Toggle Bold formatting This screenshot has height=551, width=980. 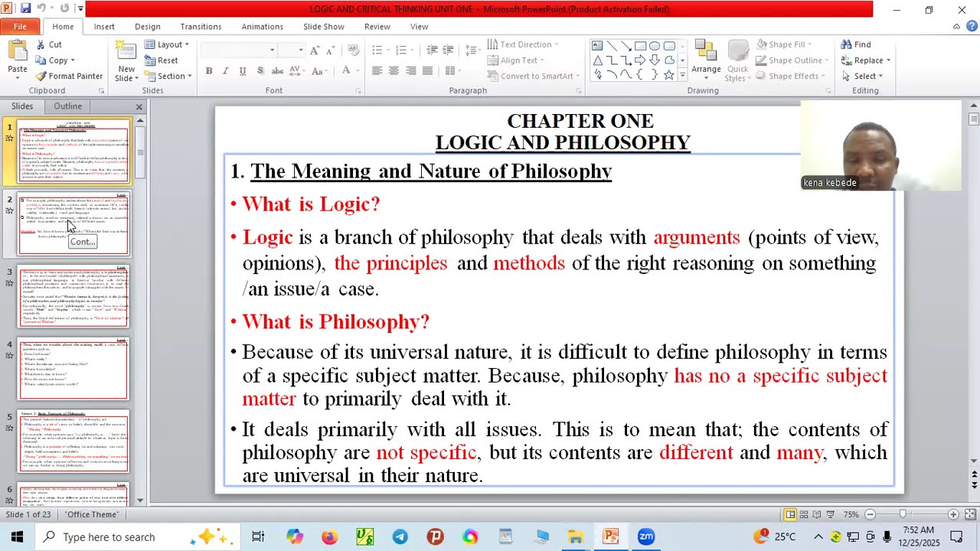click(209, 70)
